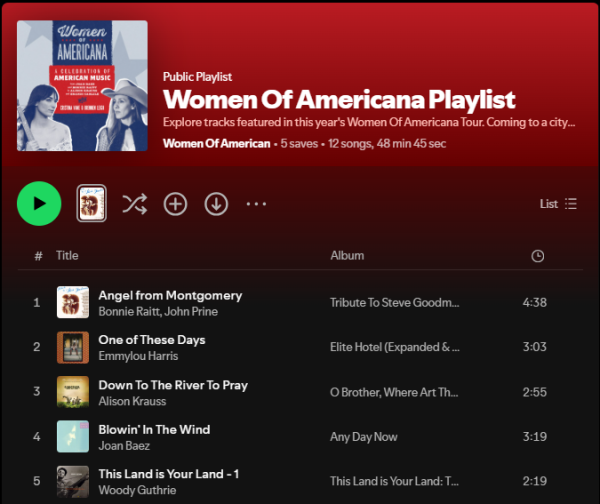Open artist Bonnie Raitt

click(130, 312)
